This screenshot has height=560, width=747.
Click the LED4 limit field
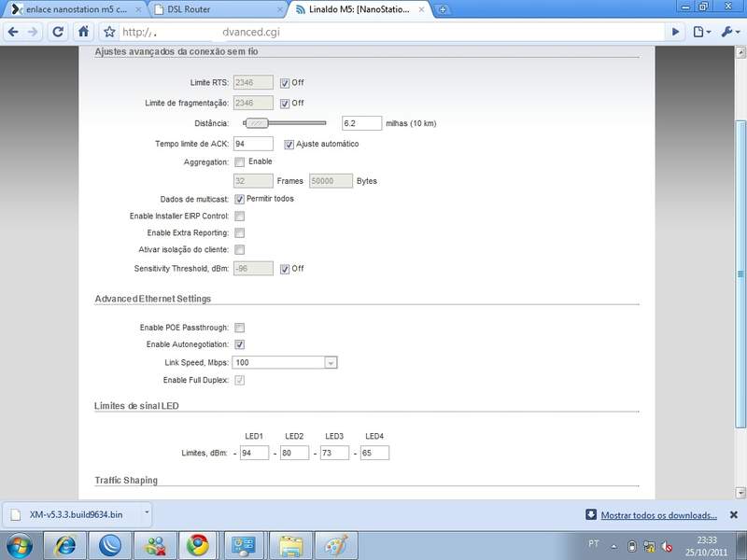[374, 453]
